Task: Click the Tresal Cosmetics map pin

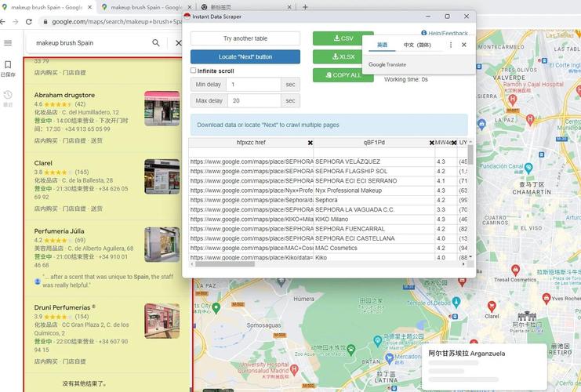Action: coord(515,270)
